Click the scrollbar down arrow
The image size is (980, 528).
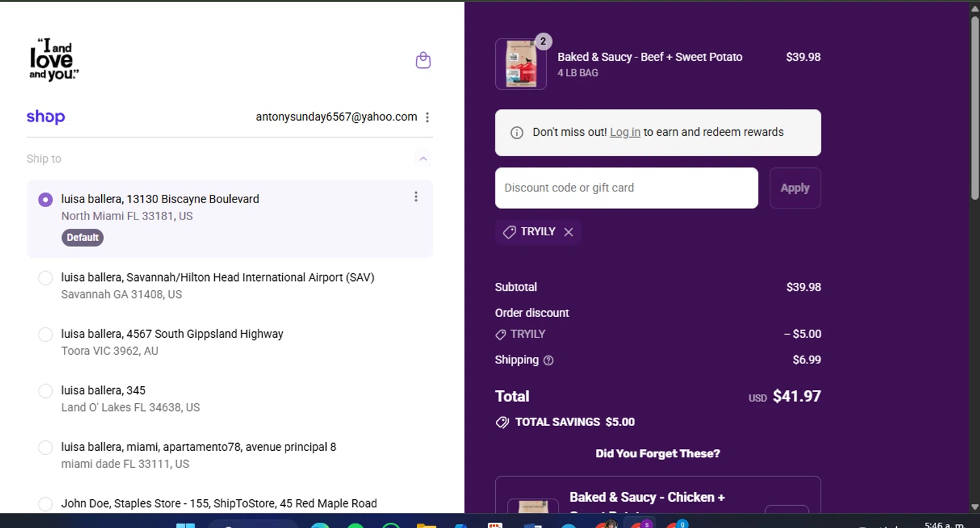tap(975, 507)
